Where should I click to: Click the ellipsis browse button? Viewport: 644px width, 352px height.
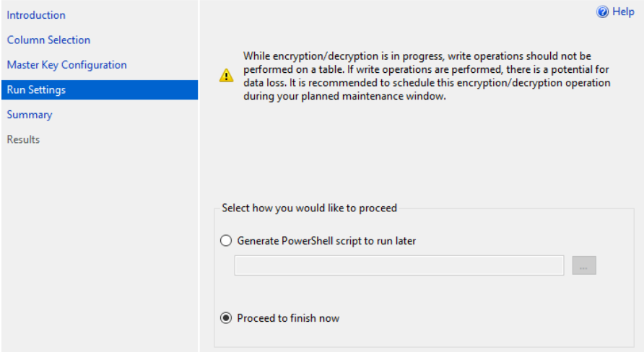[x=584, y=266]
